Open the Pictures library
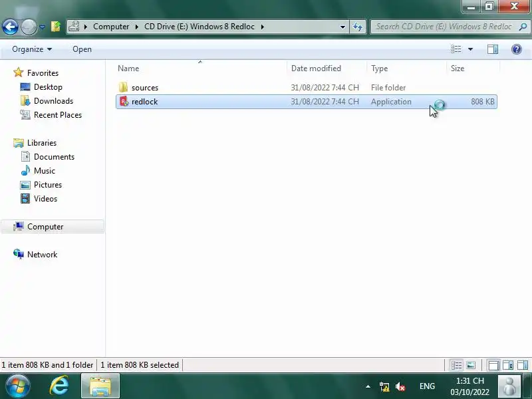 click(48, 185)
